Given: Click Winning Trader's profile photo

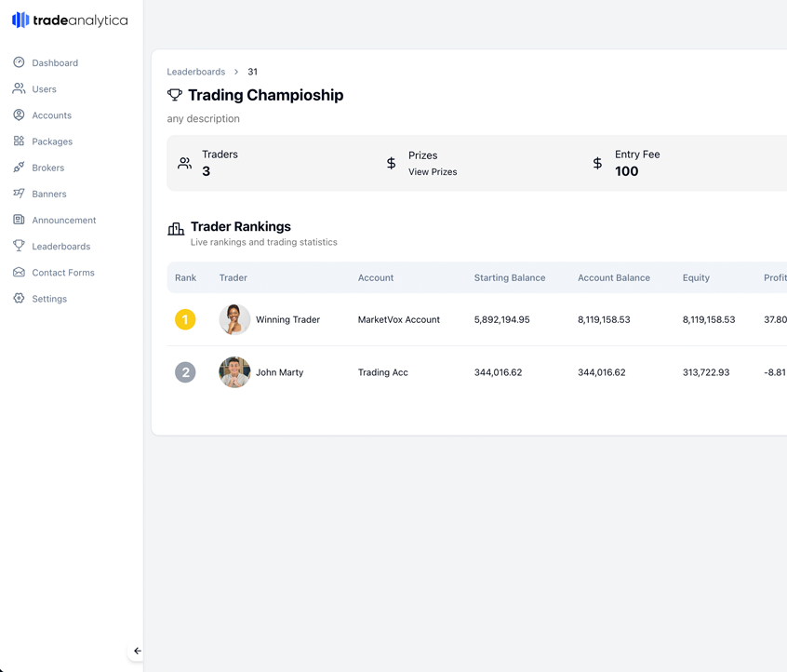Looking at the screenshot, I should coord(234,319).
